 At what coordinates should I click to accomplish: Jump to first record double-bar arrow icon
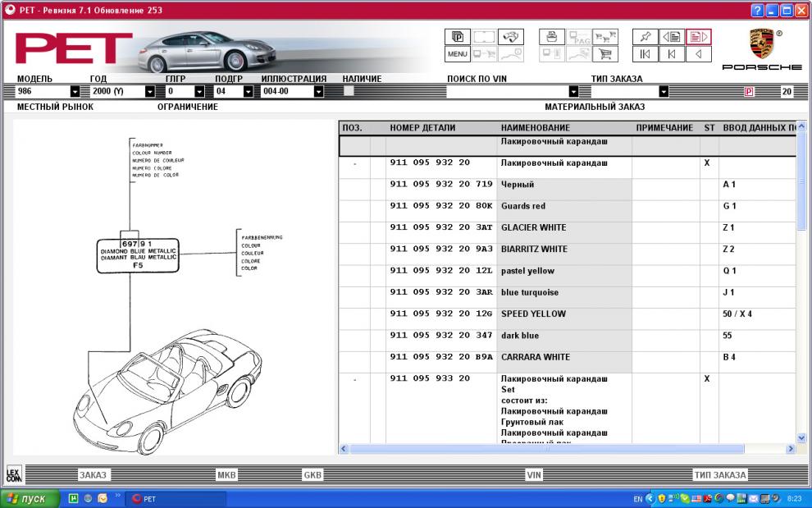[x=645, y=54]
